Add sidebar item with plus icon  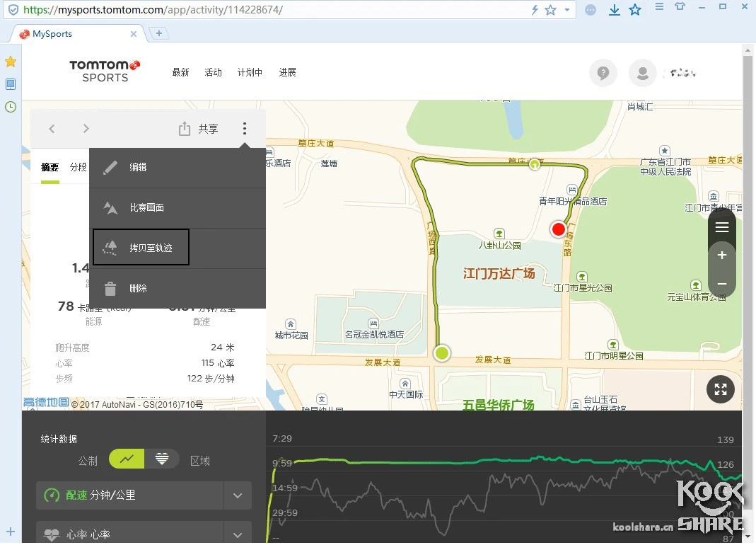tap(11, 532)
